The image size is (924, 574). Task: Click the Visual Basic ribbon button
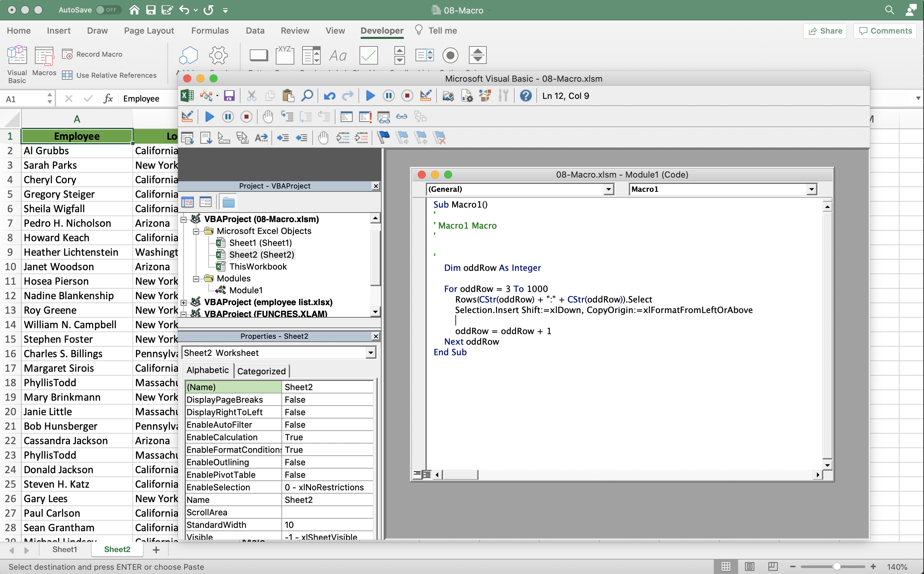pyautogui.click(x=17, y=65)
